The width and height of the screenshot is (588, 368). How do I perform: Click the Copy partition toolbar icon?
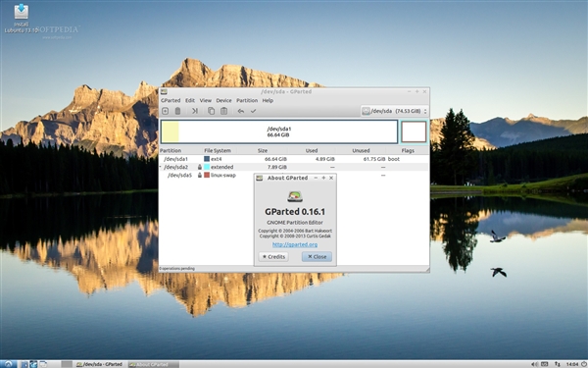tap(211, 111)
